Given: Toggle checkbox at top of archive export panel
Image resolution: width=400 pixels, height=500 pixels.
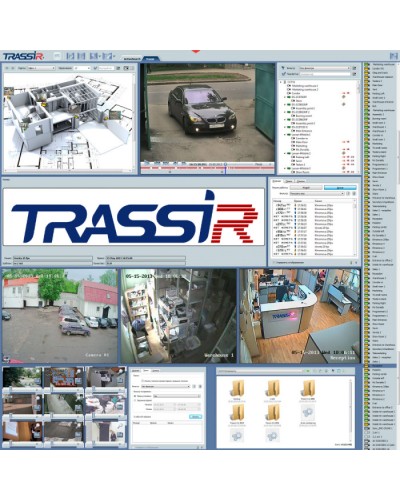Looking at the screenshot, I should [x=143, y=381].
